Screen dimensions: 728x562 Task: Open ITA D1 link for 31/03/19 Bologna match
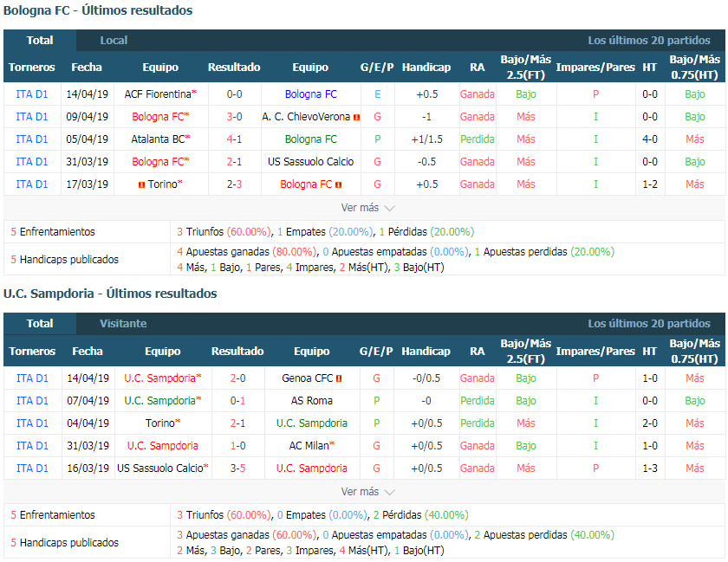tap(32, 162)
